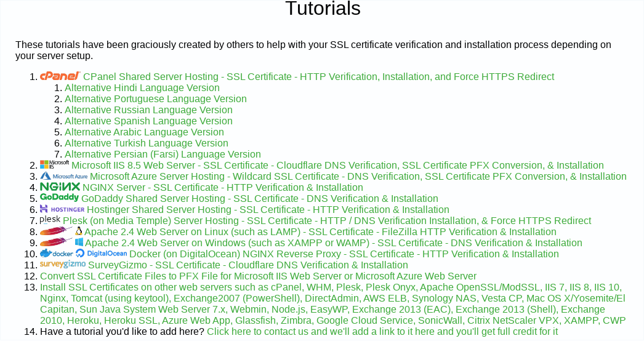
Task: Open Alternative Hindi Language Version
Action: 142,88
